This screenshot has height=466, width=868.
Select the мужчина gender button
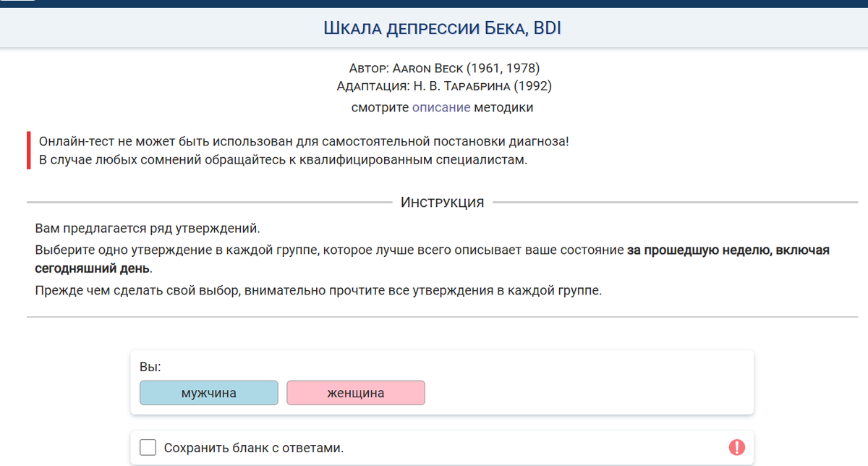pos(208,392)
